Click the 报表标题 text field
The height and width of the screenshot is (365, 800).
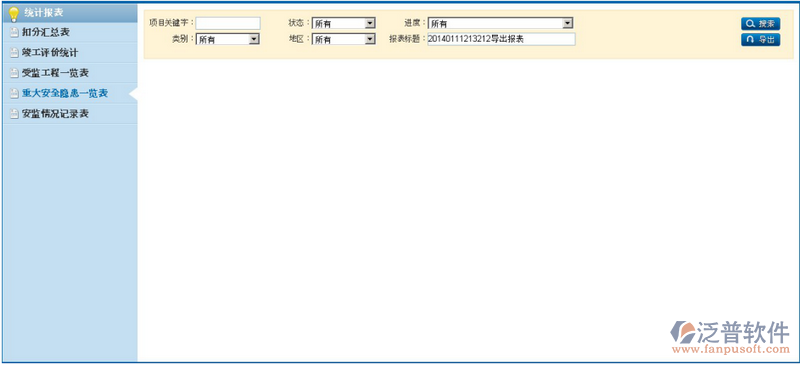[502, 39]
